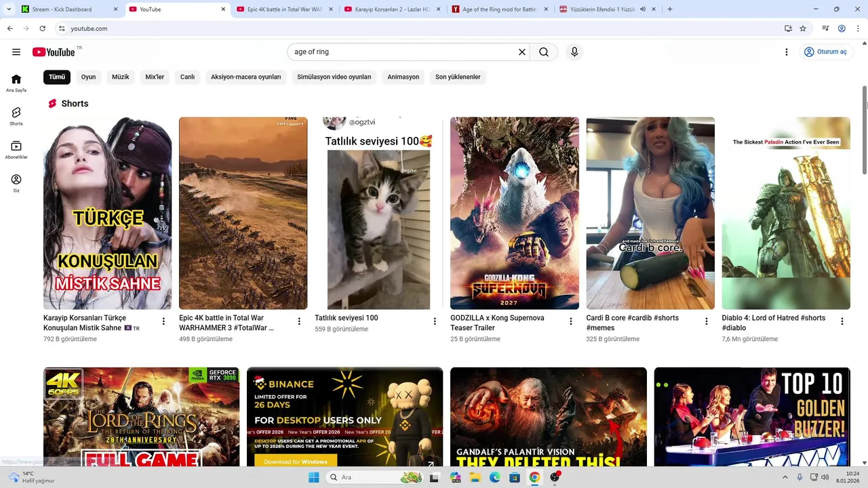Click the YouTube logo

[x=54, y=52]
